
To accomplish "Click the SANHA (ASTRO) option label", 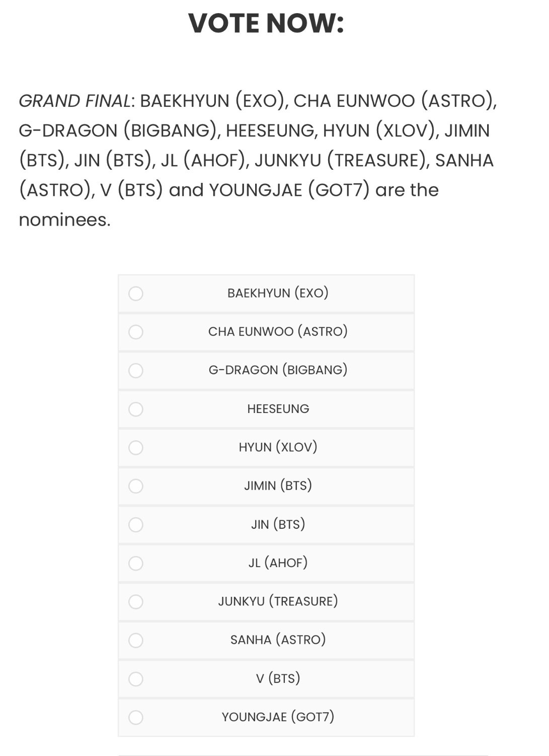I will [278, 640].
